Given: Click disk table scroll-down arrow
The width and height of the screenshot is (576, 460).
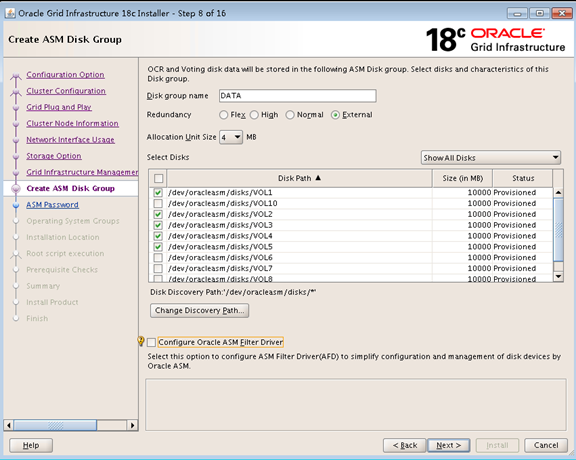Looking at the screenshot, I should tap(558, 277).
